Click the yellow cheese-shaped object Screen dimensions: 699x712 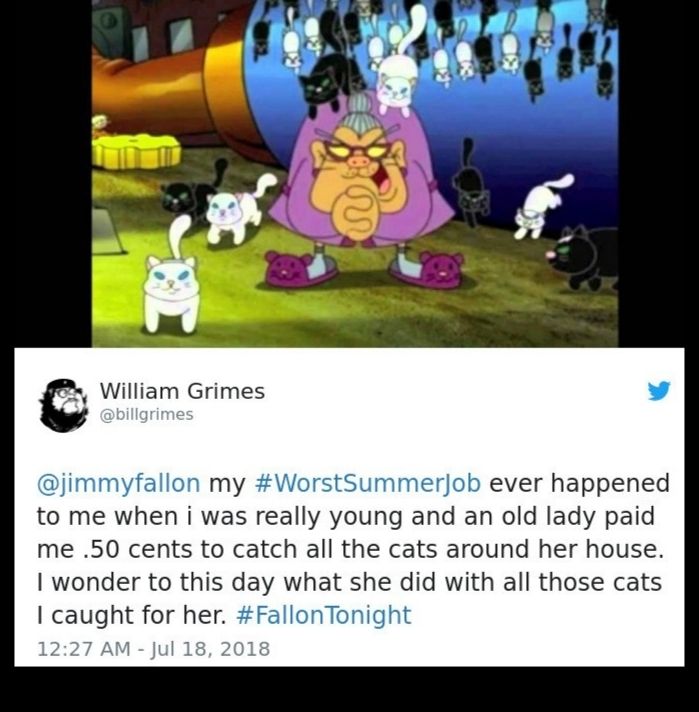tap(135, 150)
